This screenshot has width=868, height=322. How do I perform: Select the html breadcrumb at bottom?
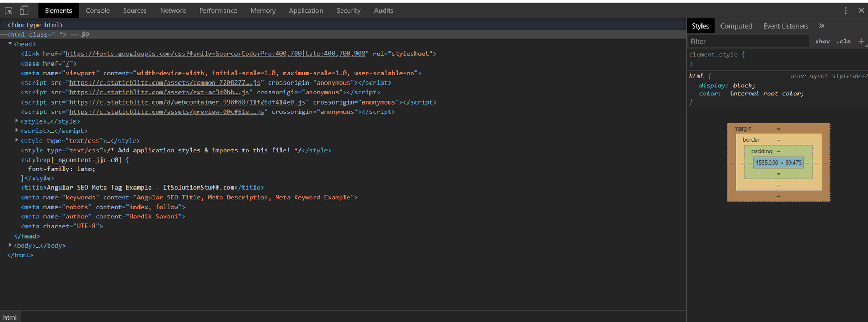point(10,318)
